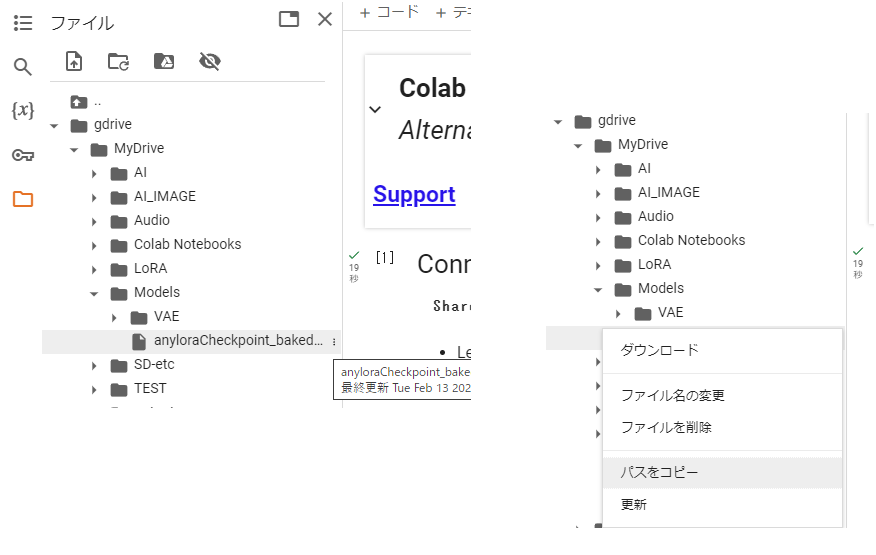Open the search panel icon

[23, 67]
